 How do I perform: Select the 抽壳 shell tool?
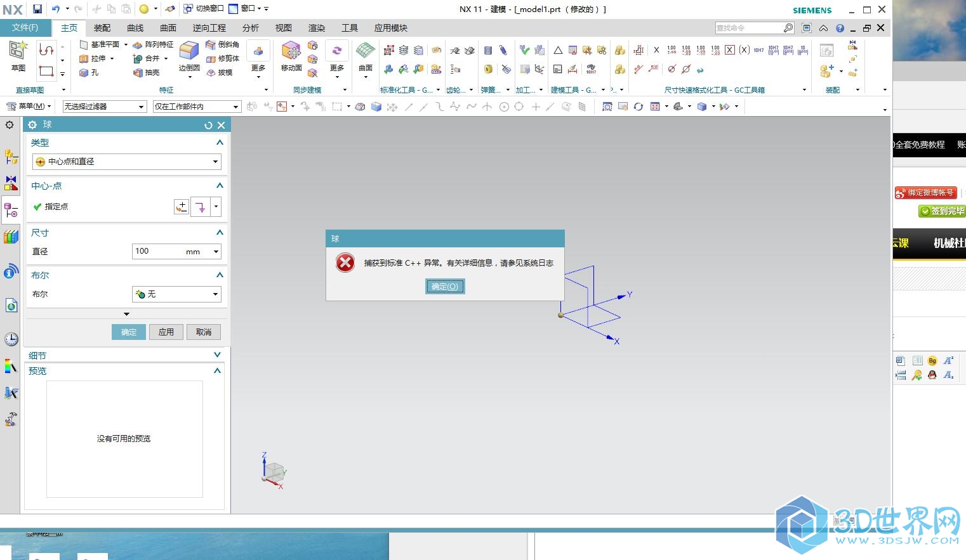tap(147, 72)
